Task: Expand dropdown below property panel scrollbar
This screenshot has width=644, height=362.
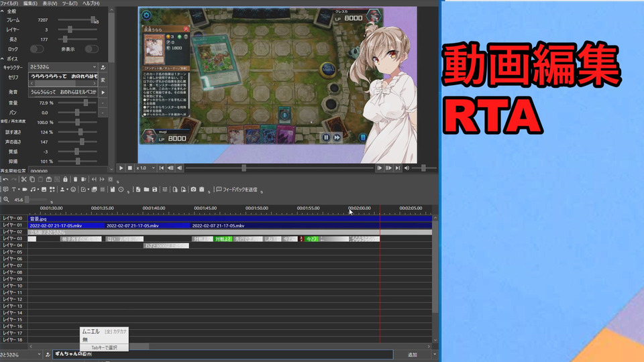Action: 111,169
